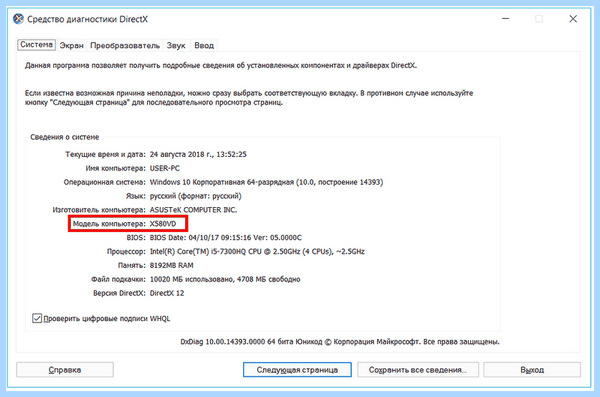Click the memory value 8192MB RAM
Image resolution: width=600 pixels, height=397 pixels.
click(x=171, y=265)
